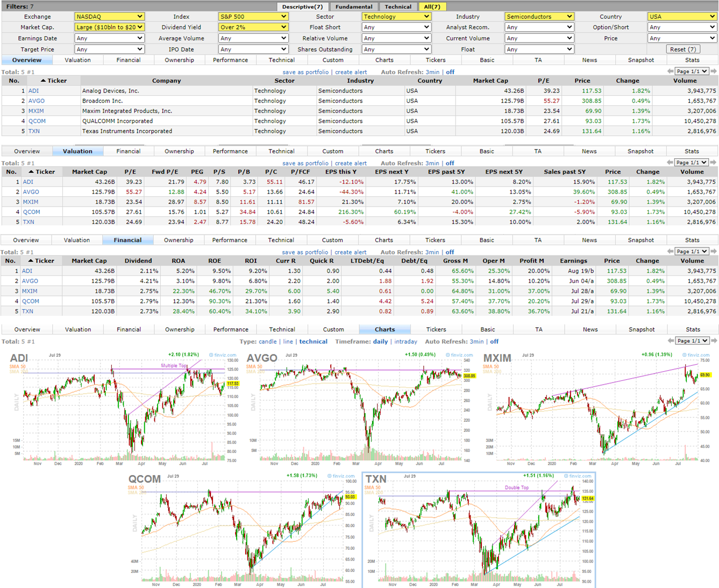Sort Overview table by Country column header
719x588 pixels.
430,81
